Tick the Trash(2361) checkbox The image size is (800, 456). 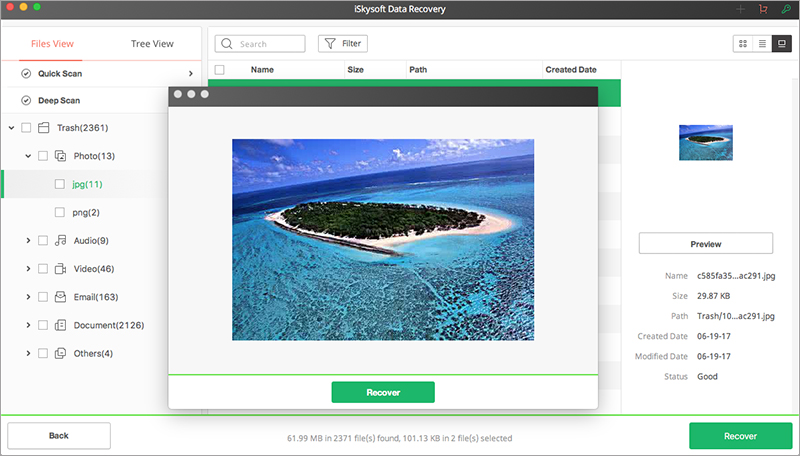tap(26, 128)
